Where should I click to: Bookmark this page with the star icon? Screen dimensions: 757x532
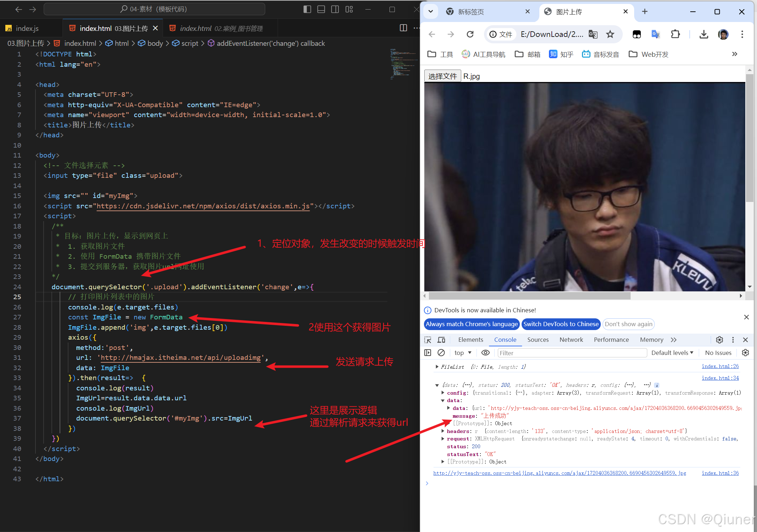coord(610,34)
